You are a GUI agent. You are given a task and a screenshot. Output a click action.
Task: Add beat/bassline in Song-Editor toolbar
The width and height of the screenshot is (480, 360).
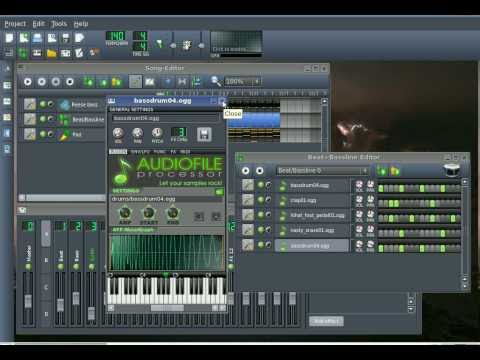coord(88,82)
